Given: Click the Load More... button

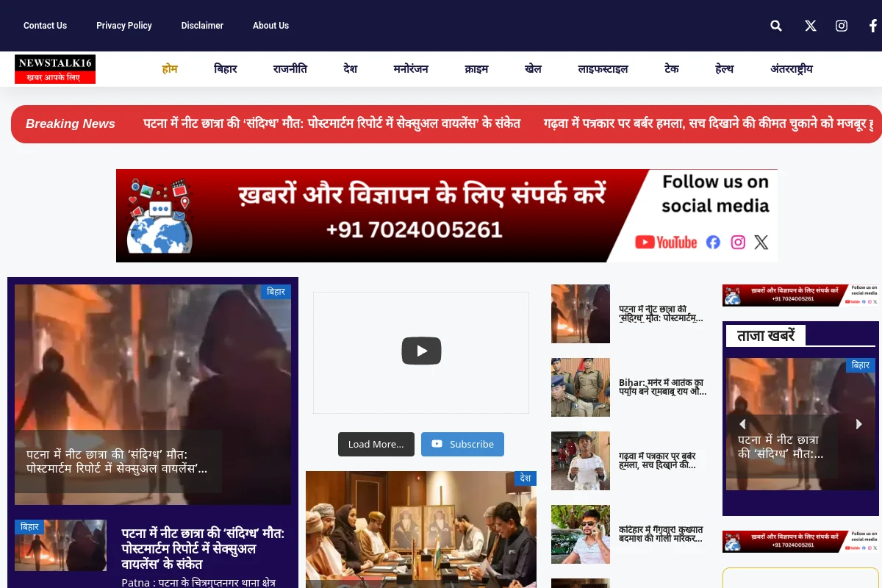Looking at the screenshot, I should click(x=376, y=445).
